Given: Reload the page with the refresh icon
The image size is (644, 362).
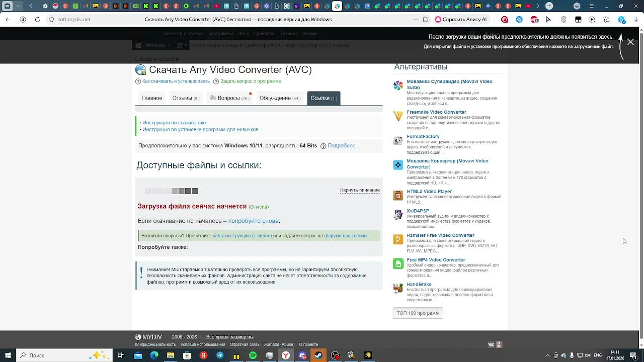Looking at the screenshot, I should click(37, 20).
